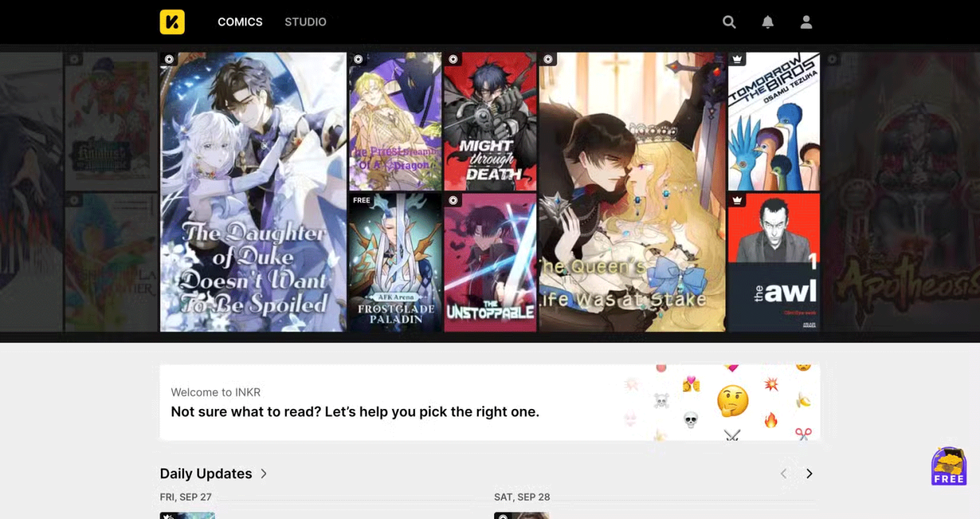Expand Daily Updates with chevron arrow

(x=264, y=473)
